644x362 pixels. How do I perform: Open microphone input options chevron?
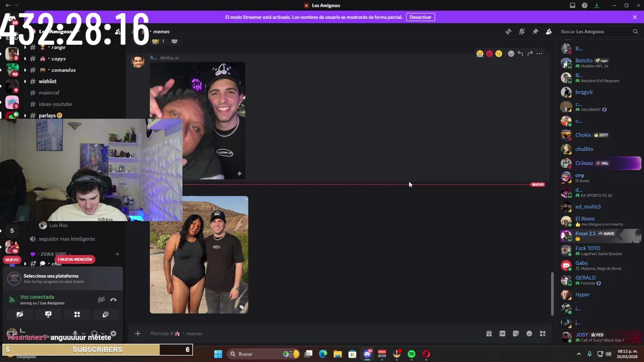click(x=83, y=333)
